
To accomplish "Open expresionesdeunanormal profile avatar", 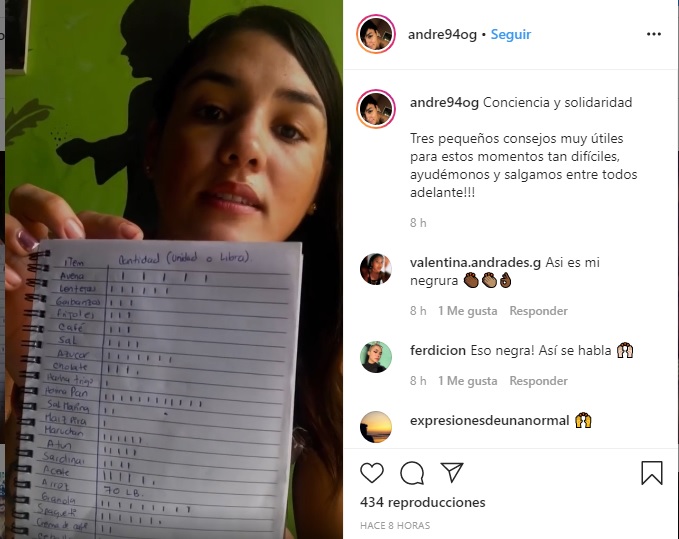I will pos(376,427).
